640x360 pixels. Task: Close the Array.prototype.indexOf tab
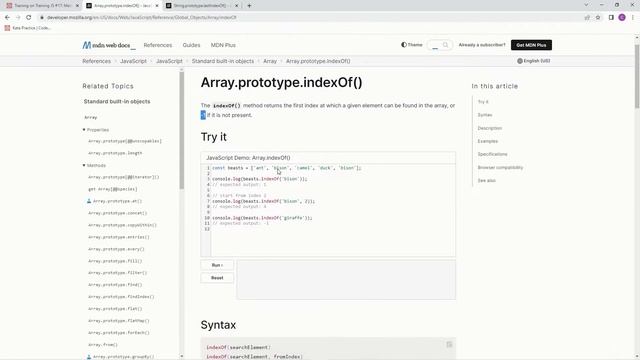tap(157, 6)
